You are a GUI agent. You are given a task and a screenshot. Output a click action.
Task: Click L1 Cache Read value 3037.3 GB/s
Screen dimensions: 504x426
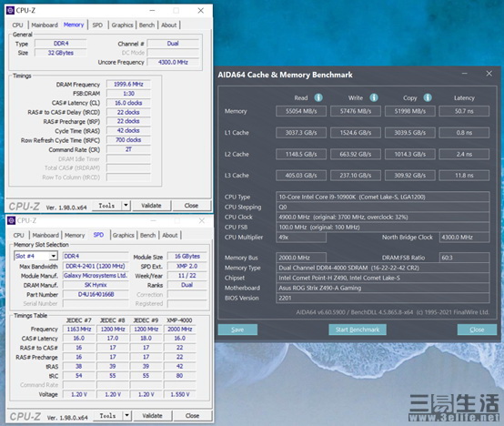301,133
